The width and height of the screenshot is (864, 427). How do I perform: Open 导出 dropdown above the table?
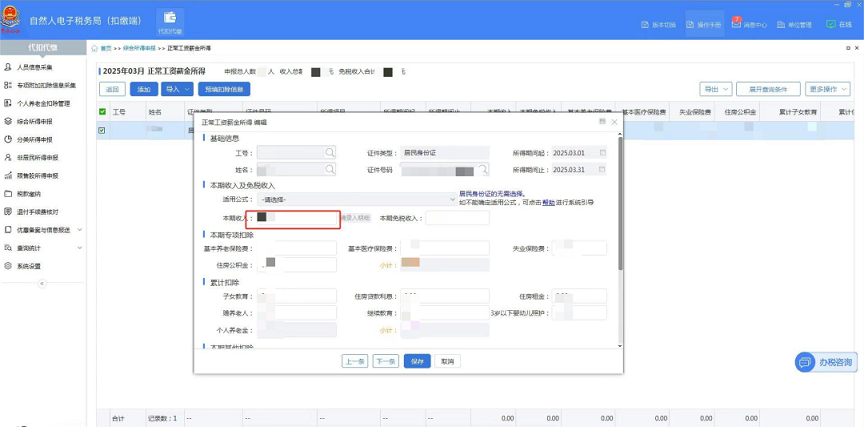[x=714, y=89]
